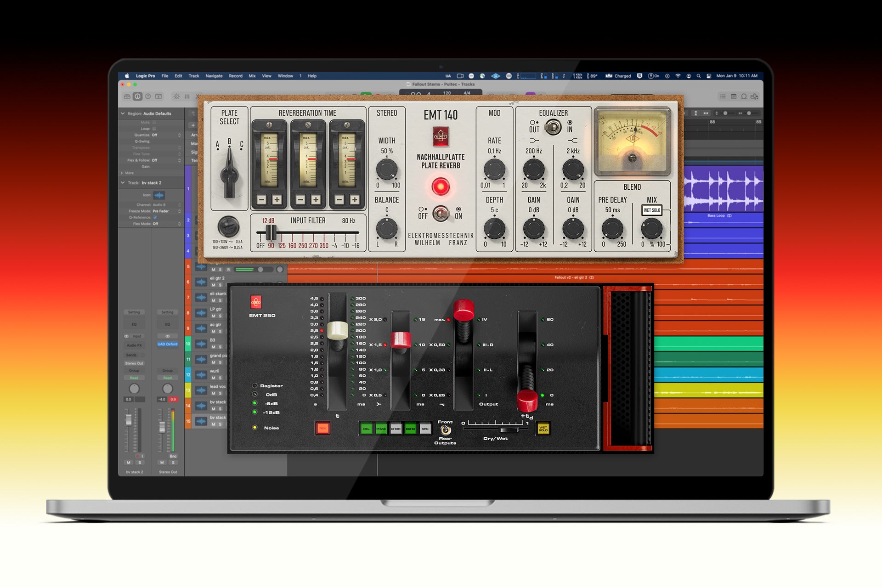Click the second reverb time minus button

(300, 200)
